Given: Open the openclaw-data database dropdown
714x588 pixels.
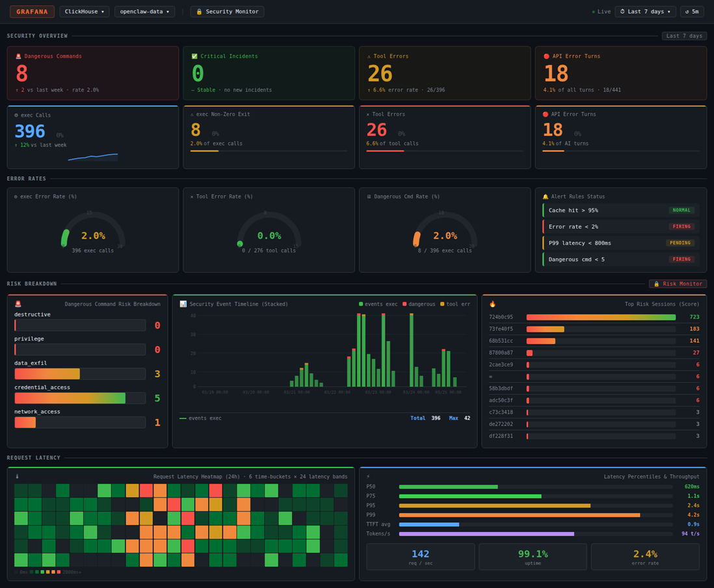Looking at the screenshot, I should [144, 12].
